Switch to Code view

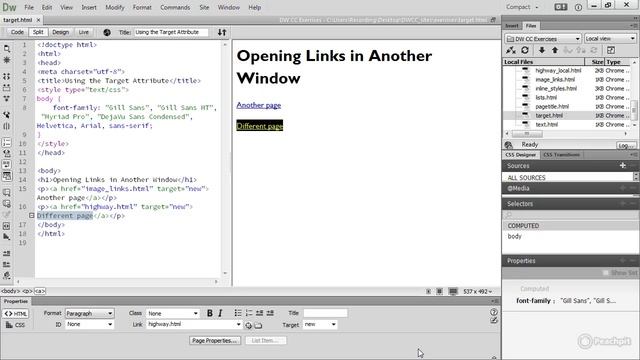[17, 32]
